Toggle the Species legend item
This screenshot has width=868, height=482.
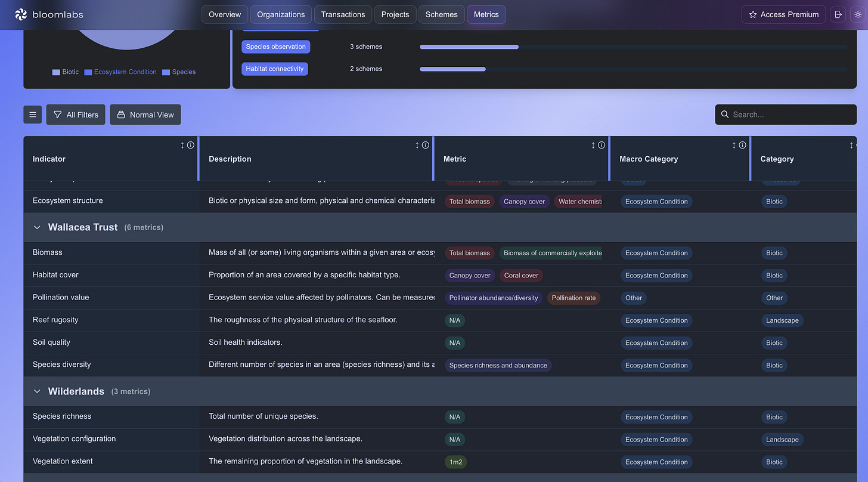pyautogui.click(x=179, y=72)
